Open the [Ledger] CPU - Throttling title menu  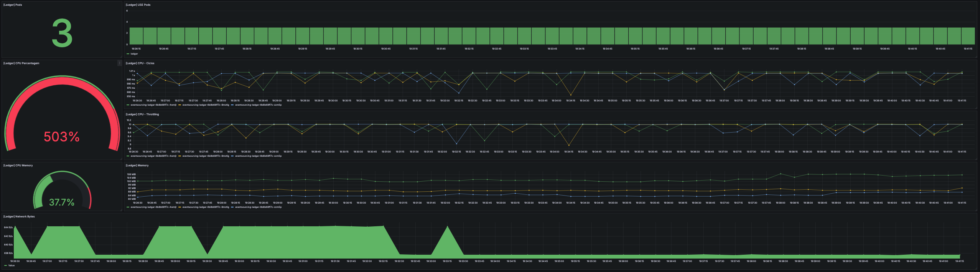142,114
